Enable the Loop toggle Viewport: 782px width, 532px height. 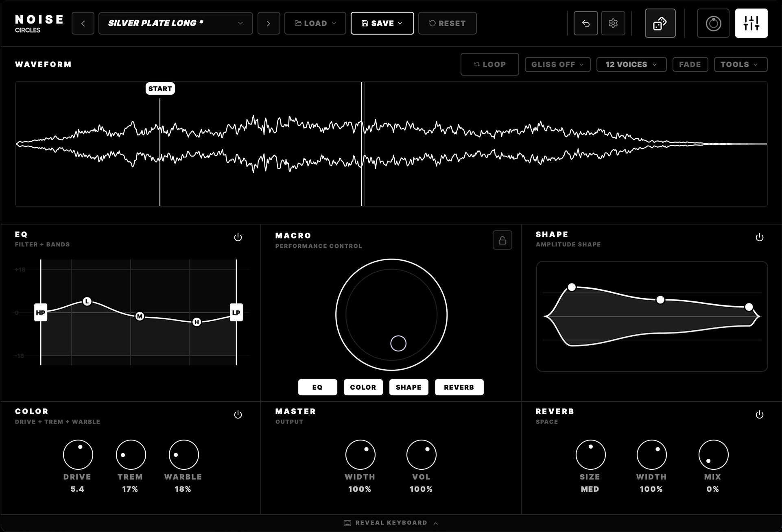(x=489, y=64)
